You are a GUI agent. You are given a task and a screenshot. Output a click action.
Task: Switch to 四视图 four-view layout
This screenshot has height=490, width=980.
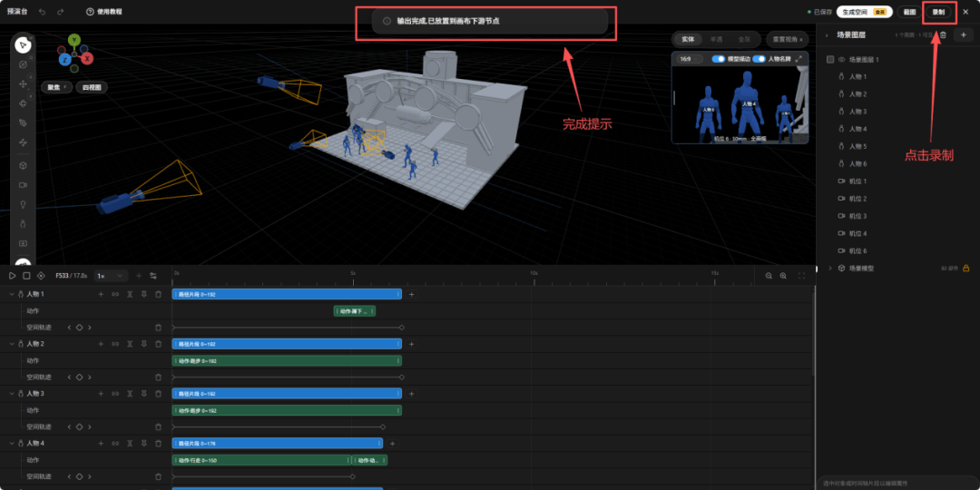point(92,87)
